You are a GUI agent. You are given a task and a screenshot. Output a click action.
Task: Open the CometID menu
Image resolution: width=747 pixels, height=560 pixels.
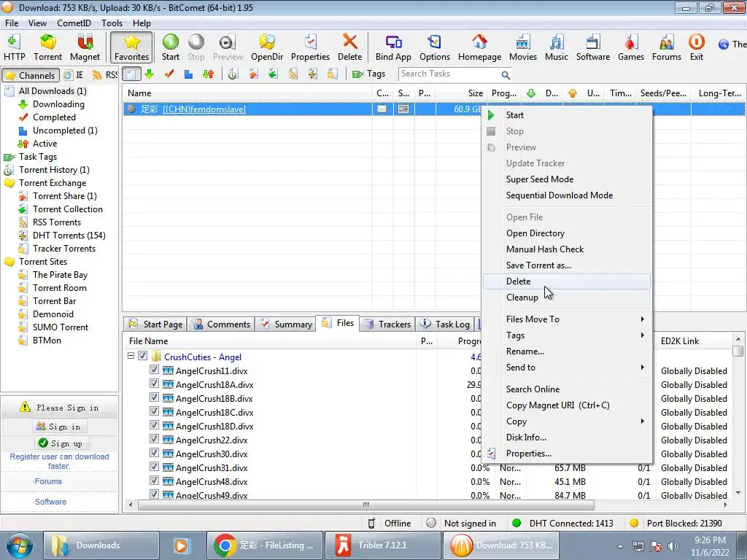click(x=74, y=23)
